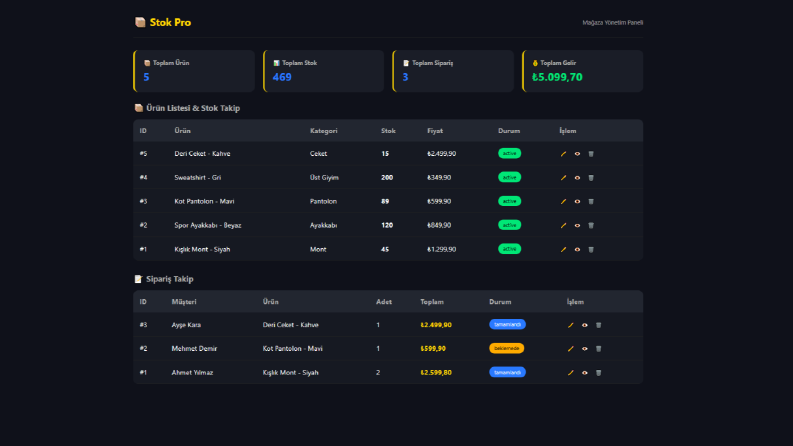Screen dimensions: 793x446
Task: Click the Stok Pro box logo icon
Action: pos(140,22)
